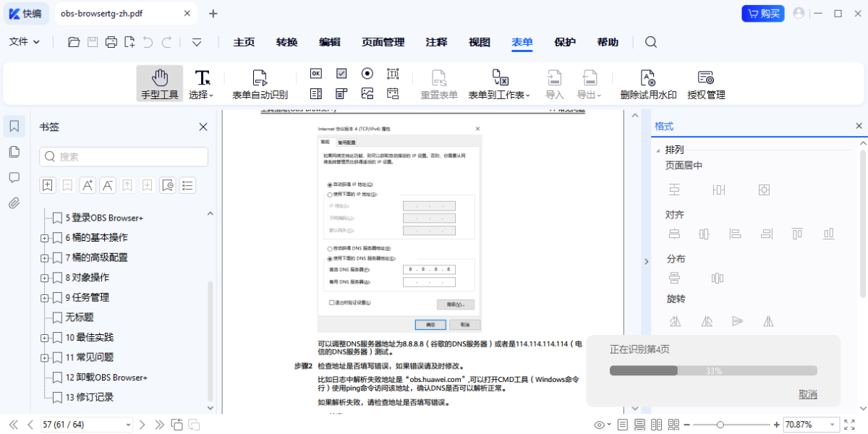Cancel the page recognition progress

tap(808, 393)
